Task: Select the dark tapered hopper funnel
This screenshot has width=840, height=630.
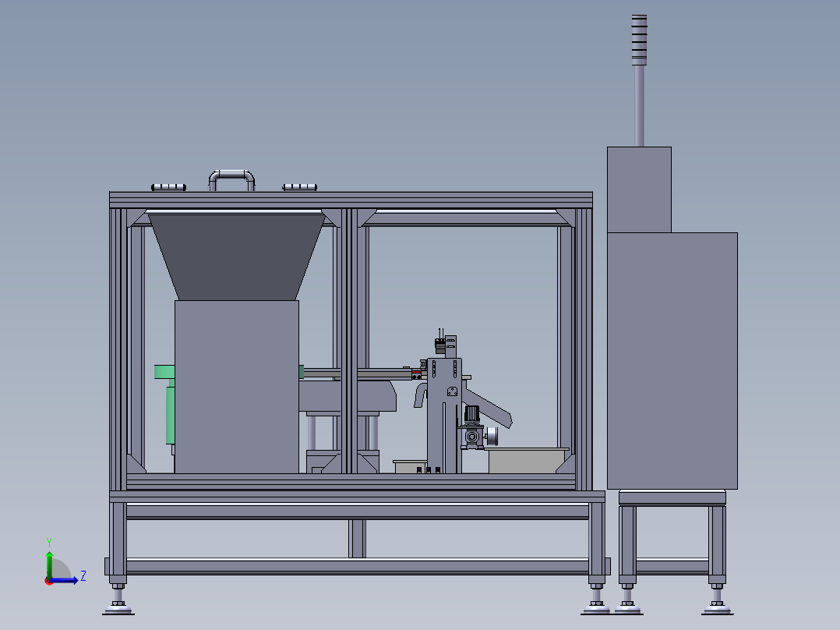Action: pos(237,257)
